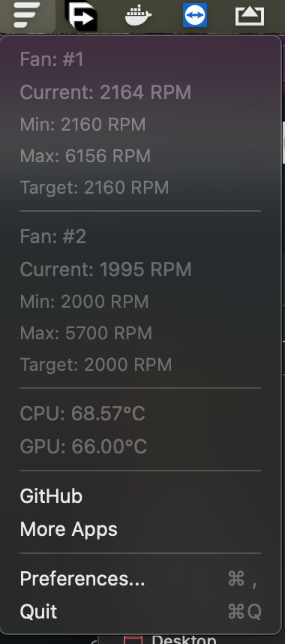
Task: Click the red Desktop folder icon
Action: tap(133, 640)
